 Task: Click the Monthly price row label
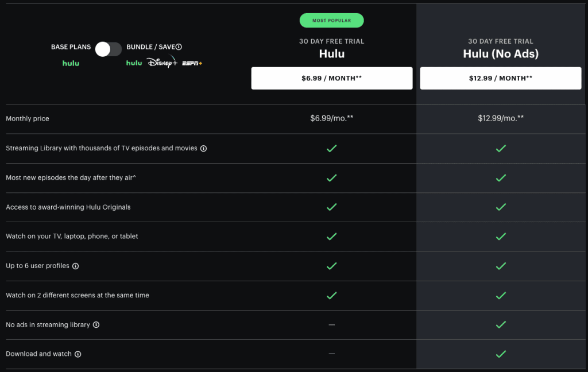click(x=28, y=118)
